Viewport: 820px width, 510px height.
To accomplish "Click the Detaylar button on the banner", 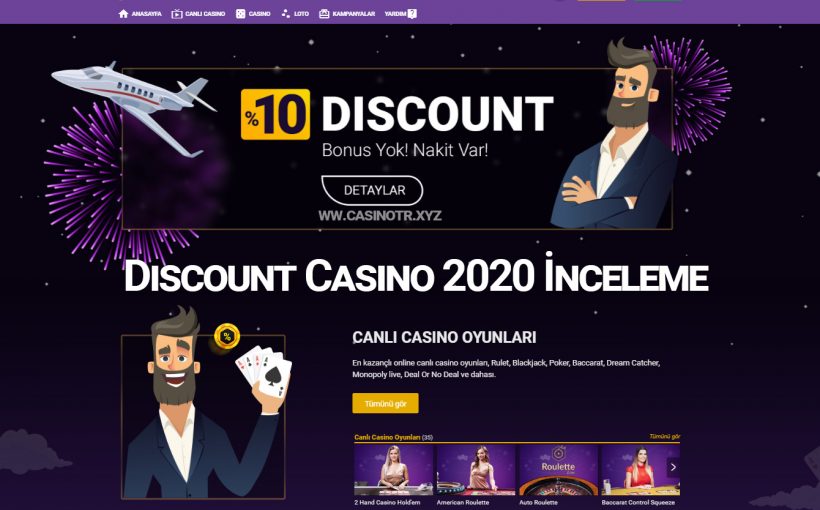I will [372, 190].
